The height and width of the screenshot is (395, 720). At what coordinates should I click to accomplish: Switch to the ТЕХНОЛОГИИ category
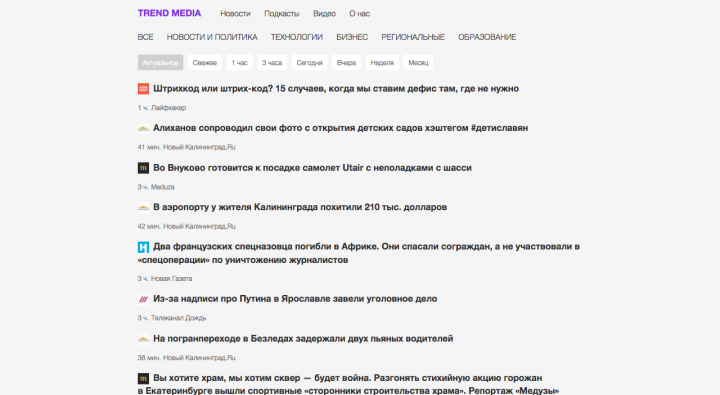tap(297, 37)
